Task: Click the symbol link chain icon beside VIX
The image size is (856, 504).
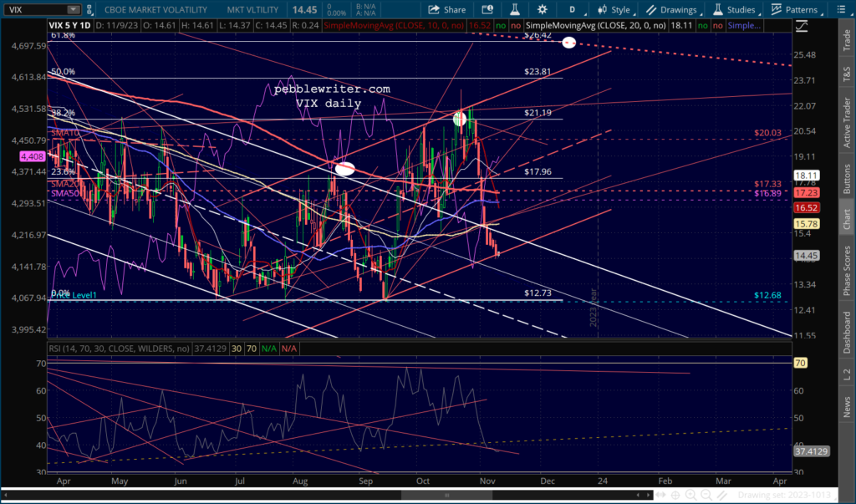Action: pos(89,10)
